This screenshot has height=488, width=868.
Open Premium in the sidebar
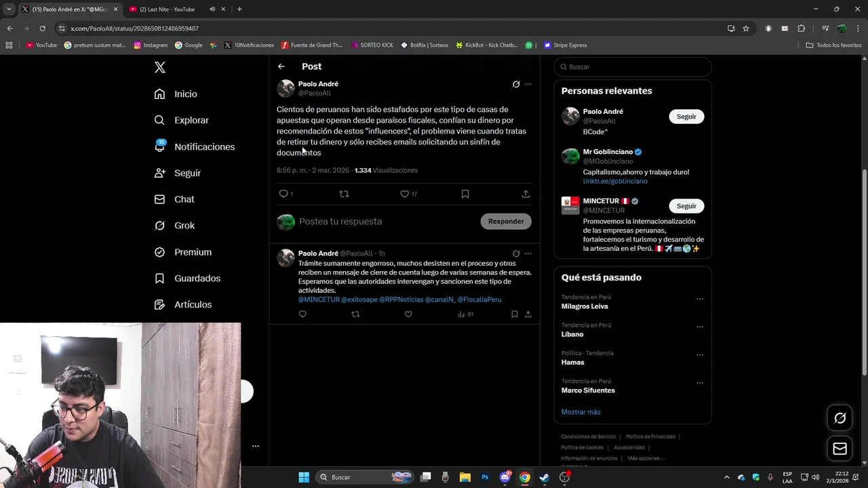pyautogui.click(x=182, y=252)
